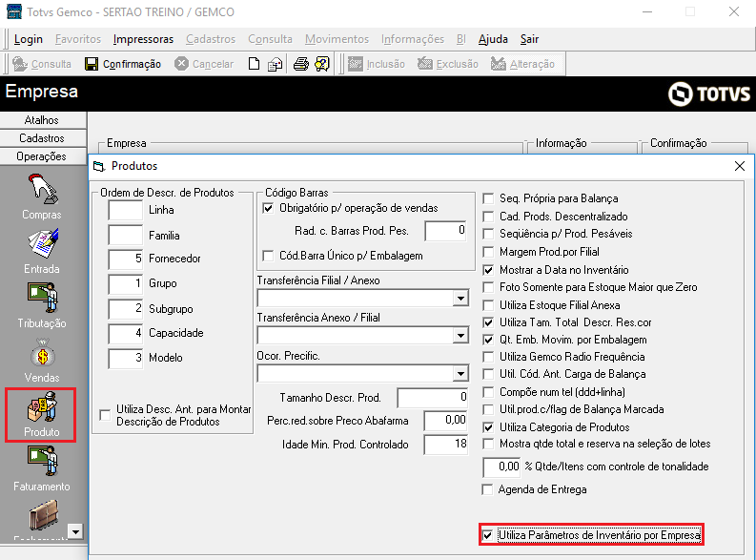The width and height of the screenshot is (756, 560).
Task: Click the copy document toolbar icon
Action: pyautogui.click(x=275, y=64)
